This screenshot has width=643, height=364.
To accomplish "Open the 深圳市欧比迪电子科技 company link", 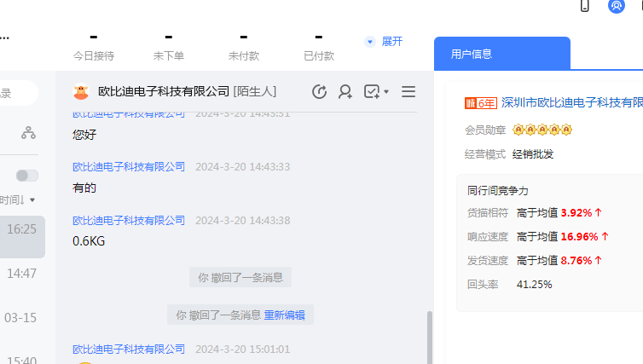I will pyautogui.click(x=571, y=102).
